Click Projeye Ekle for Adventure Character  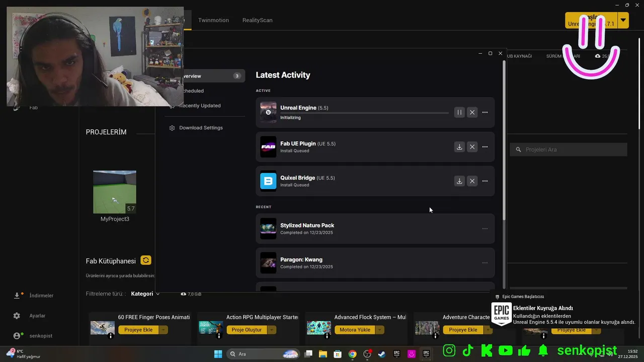tap(463, 330)
